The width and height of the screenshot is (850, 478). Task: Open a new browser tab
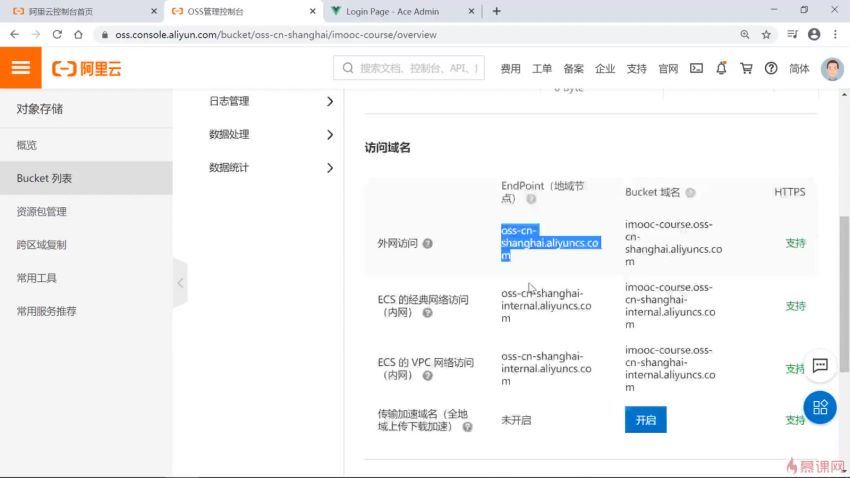tap(497, 11)
